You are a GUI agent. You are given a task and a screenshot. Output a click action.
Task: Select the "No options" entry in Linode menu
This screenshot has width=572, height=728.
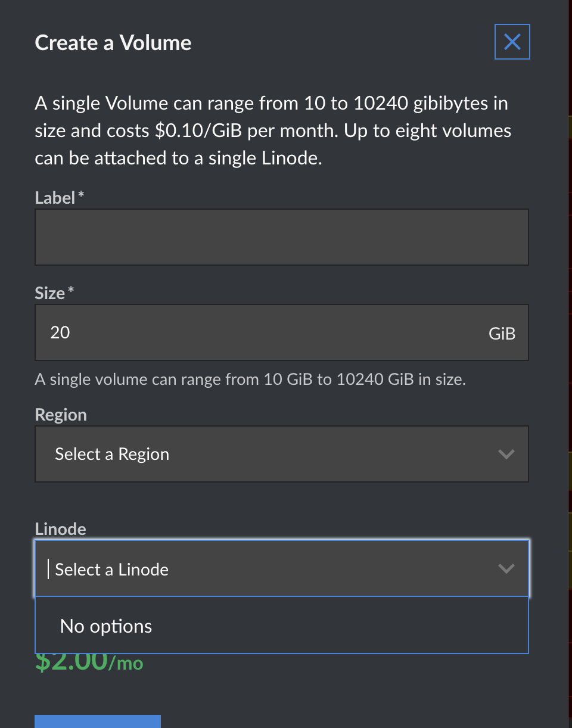click(x=106, y=626)
